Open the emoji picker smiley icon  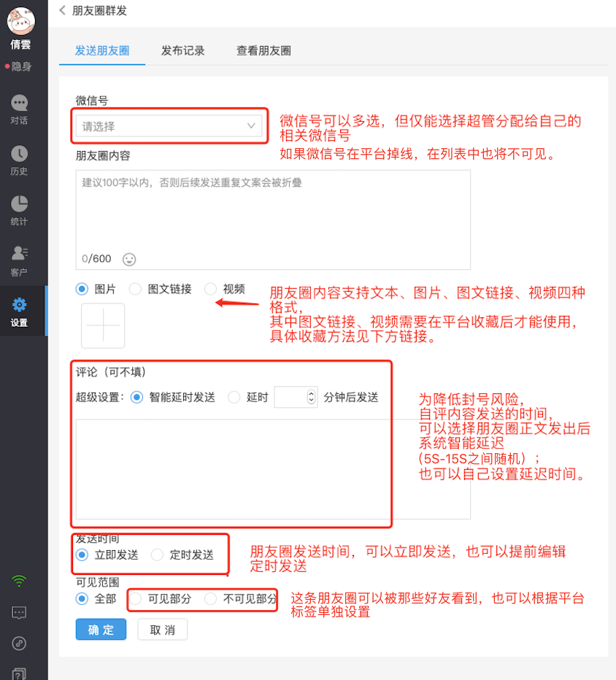[x=129, y=259]
